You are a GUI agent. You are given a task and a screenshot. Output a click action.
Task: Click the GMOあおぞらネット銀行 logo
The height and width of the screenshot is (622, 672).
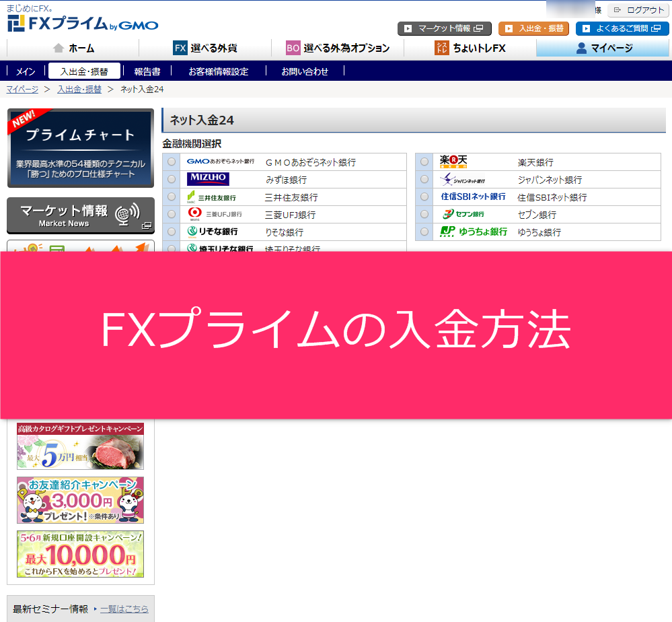[220, 162]
